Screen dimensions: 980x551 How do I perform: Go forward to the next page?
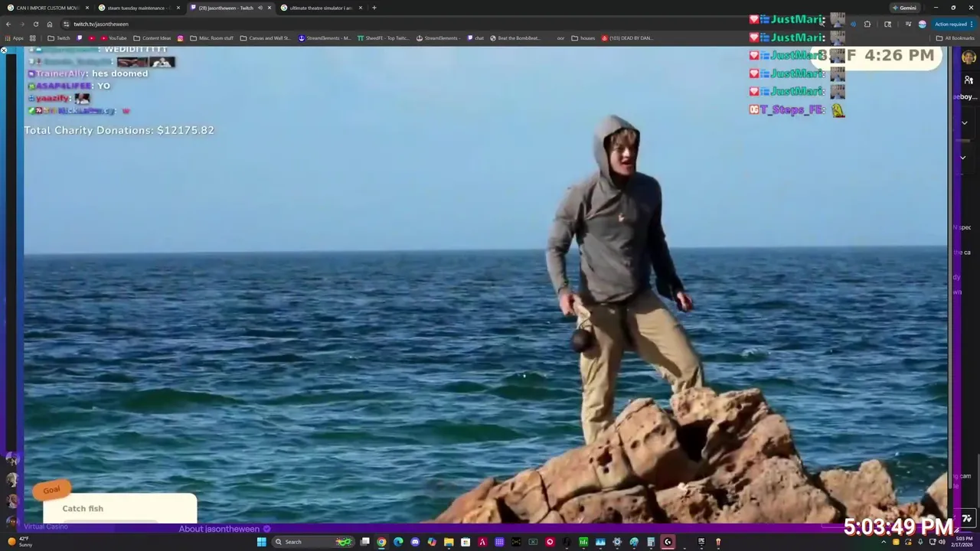[21, 24]
